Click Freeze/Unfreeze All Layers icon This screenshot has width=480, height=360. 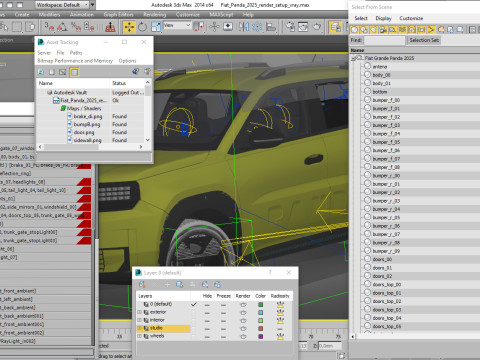[217, 284]
